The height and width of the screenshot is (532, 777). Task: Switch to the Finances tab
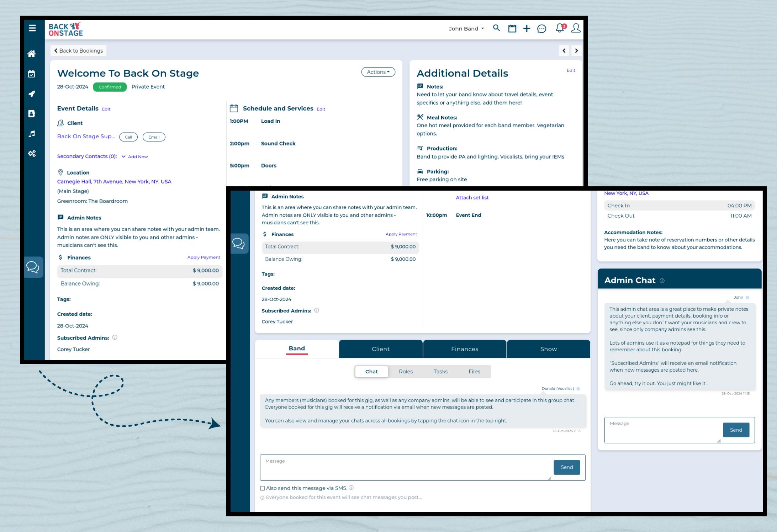[x=465, y=349]
